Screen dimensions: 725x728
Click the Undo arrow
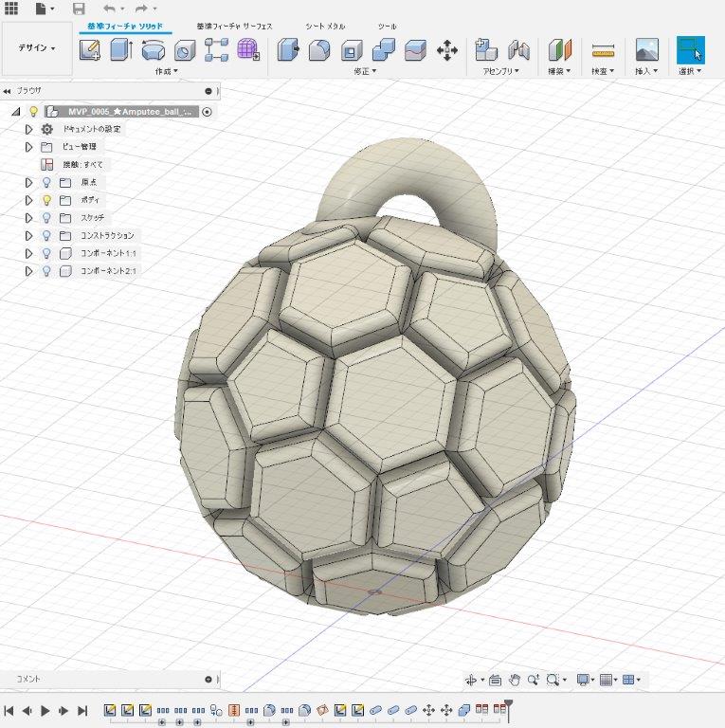tap(109, 9)
